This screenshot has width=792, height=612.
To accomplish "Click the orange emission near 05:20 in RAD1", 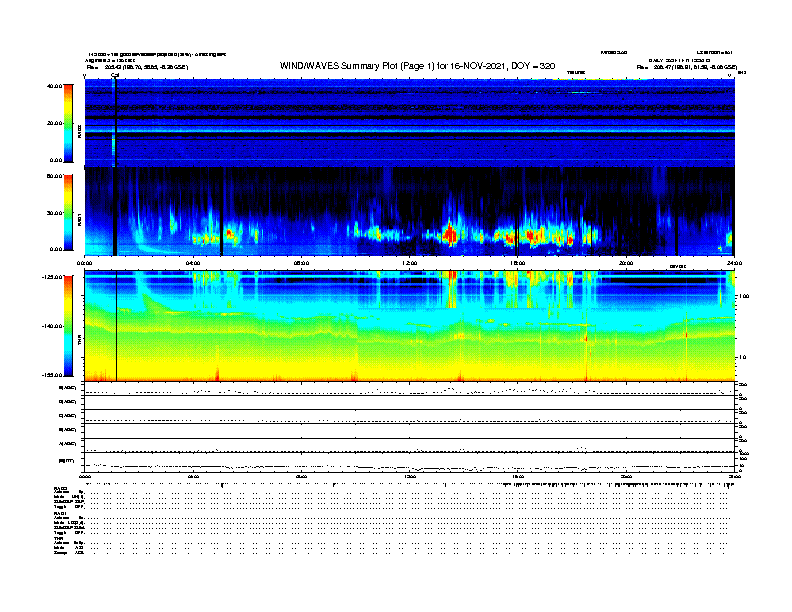I will tap(230, 234).
